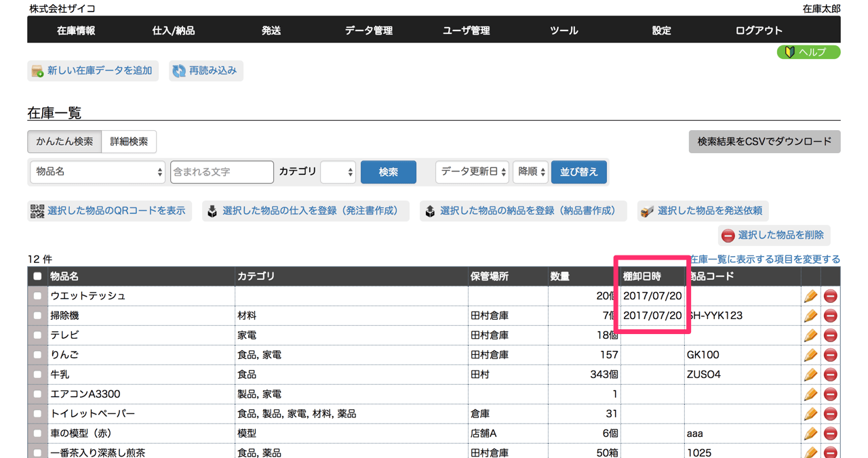Click the reload arrows icon
Image resolution: width=868 pixels, height=458 pixels.
[179, 71]
